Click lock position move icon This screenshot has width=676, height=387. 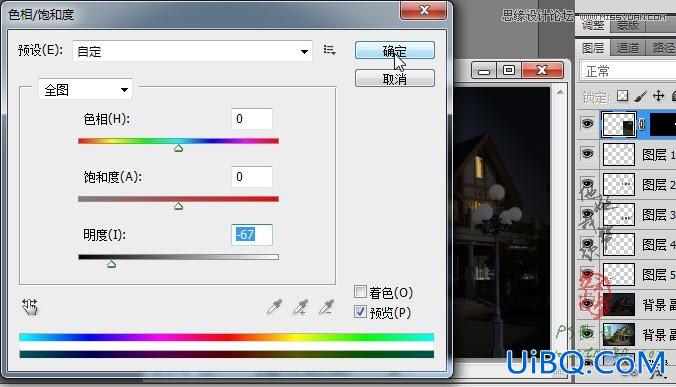pyautogui.click(x=658, y=96)
